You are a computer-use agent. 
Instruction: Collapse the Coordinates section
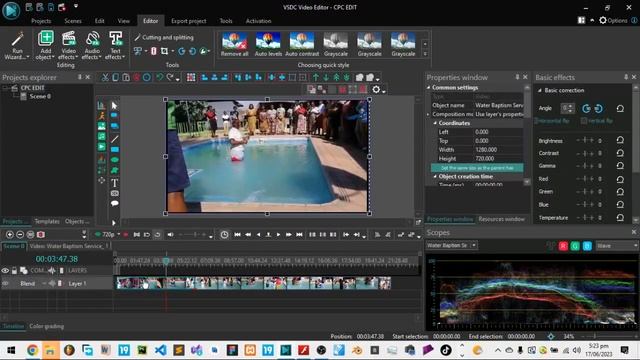(x=435, y=123)
